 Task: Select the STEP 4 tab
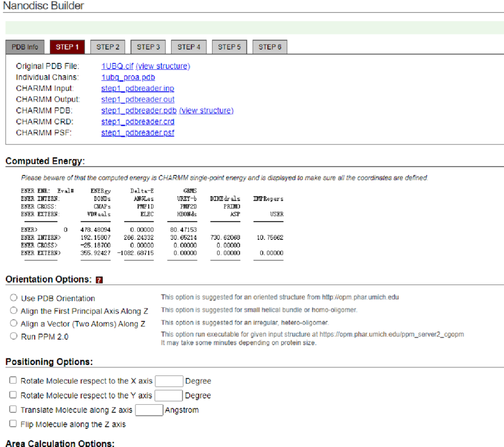click(189, 47)
